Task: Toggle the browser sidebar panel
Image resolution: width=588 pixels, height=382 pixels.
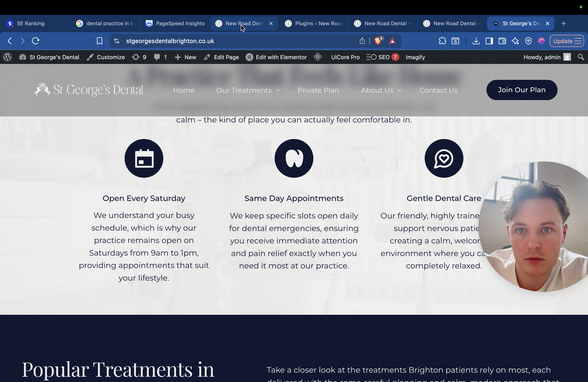Action: (489, 41)
